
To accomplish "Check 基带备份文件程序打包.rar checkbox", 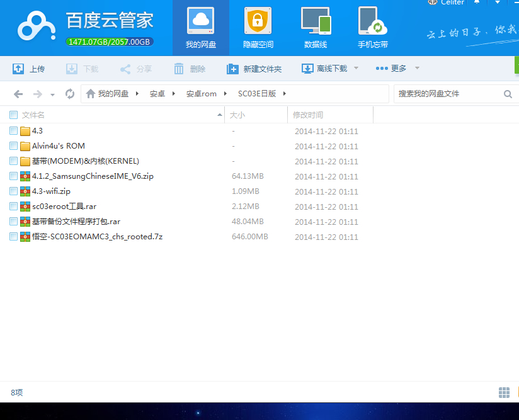I will tap(14, 222).
